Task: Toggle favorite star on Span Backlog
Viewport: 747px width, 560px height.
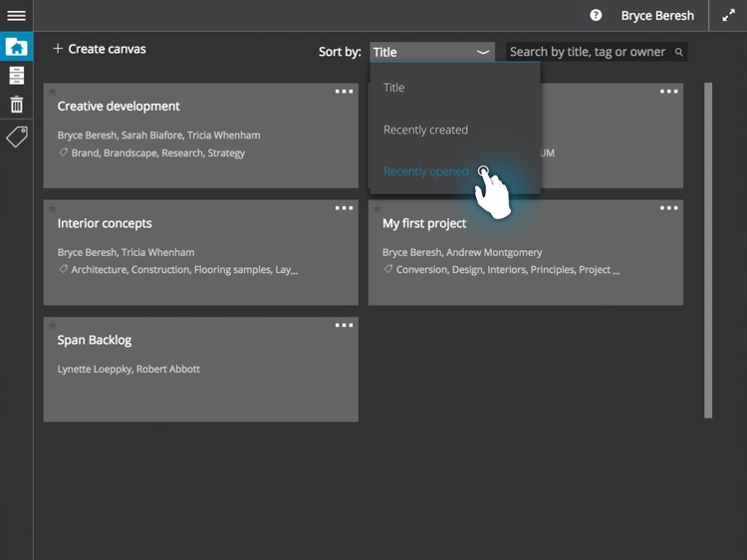Action: pos(53,325)
